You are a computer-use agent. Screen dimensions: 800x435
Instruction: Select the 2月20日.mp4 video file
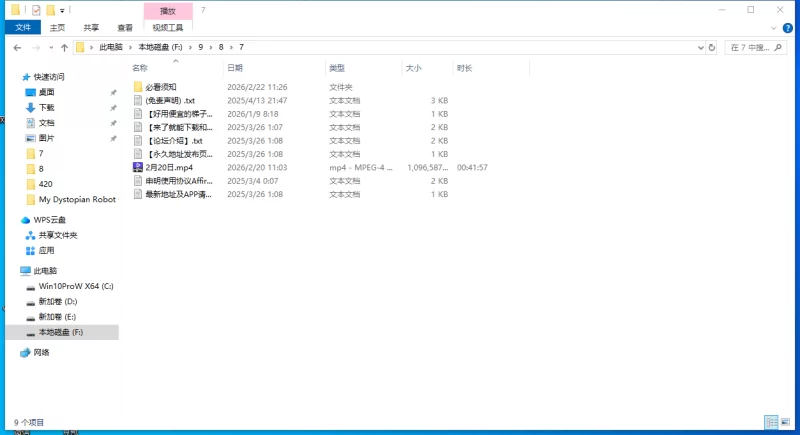(168, 168)
